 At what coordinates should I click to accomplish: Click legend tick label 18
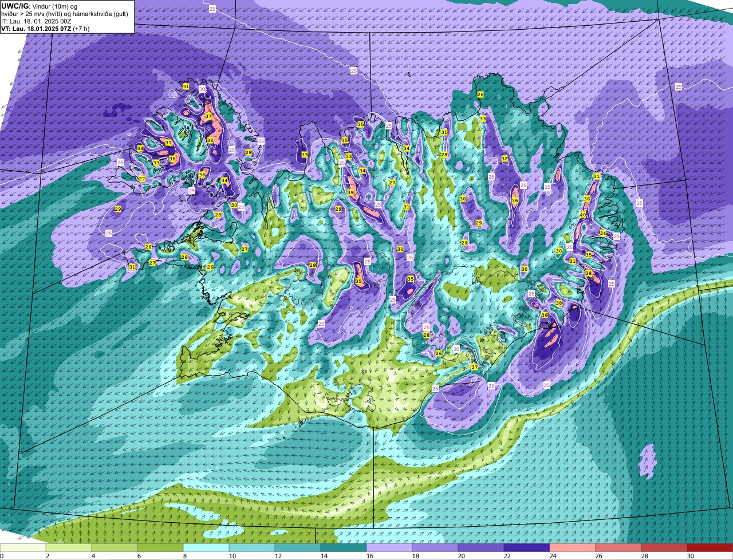point(415,556)
